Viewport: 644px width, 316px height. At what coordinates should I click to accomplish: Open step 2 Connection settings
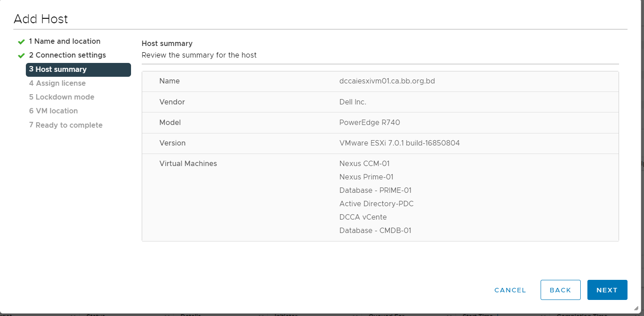[x=67, y=55]
